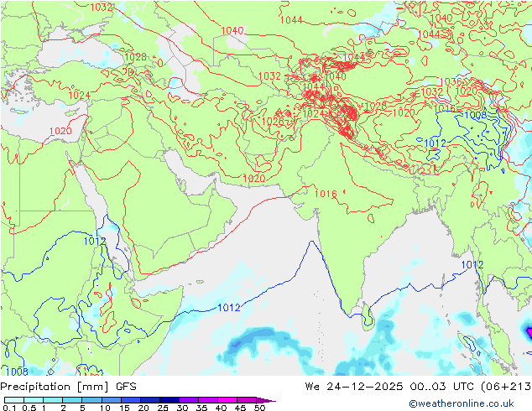Click the legend value label '50'

[x=259, y=408]
